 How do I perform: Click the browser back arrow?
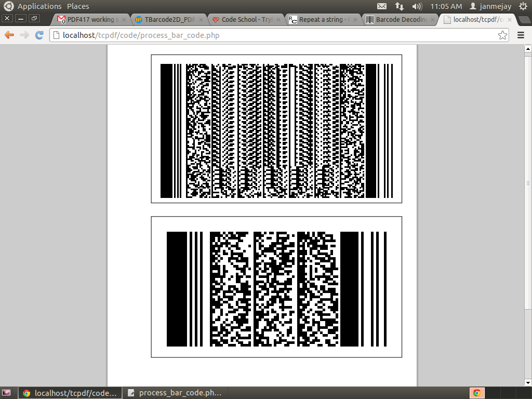pos(9,35)
